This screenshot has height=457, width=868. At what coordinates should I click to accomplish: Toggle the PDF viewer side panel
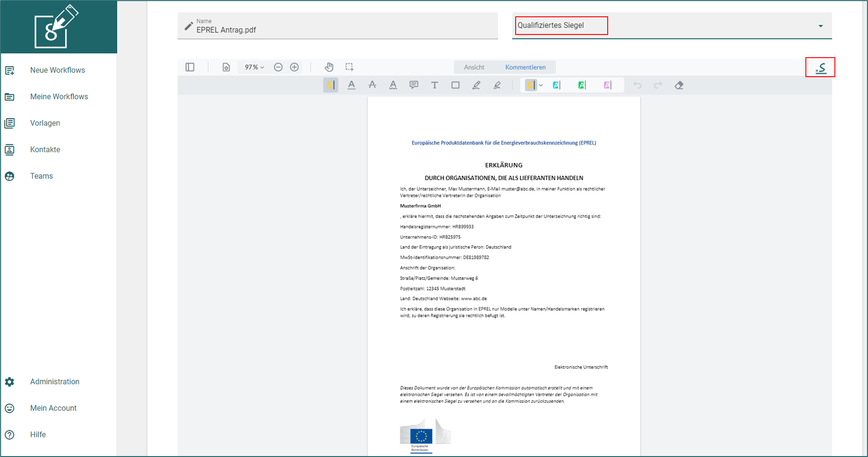190,67
